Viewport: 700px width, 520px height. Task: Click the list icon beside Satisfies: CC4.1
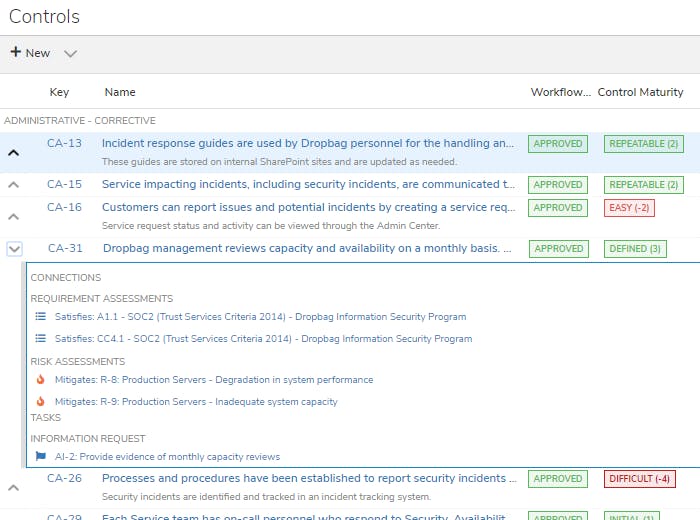41,339
